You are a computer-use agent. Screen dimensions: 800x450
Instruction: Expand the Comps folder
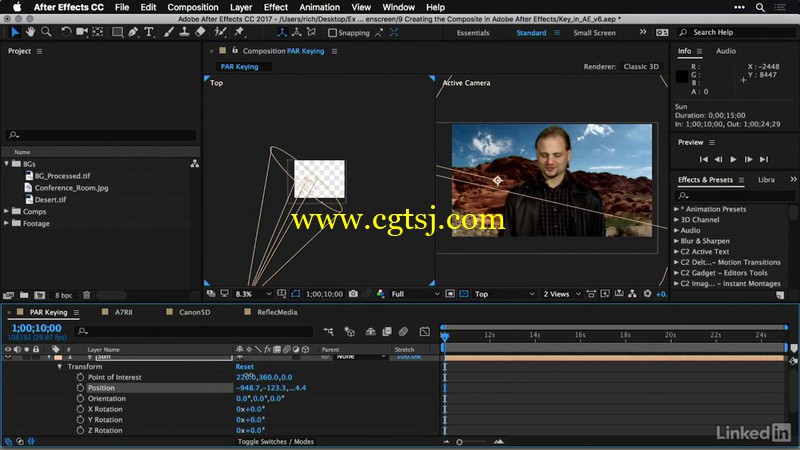pos(7,211)
